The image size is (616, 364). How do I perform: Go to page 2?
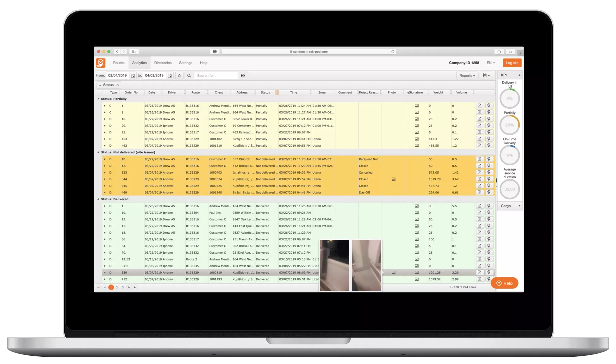coord(117,287)
